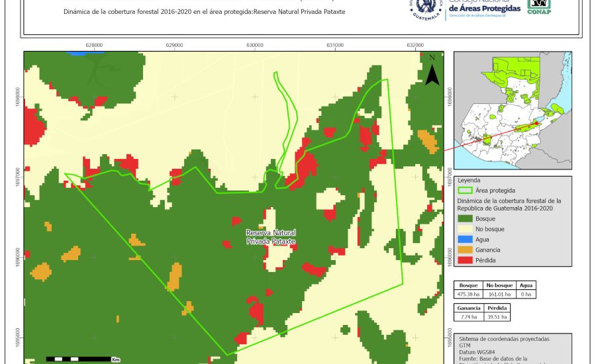Click the north arrow compass symbol

[432, 71]
